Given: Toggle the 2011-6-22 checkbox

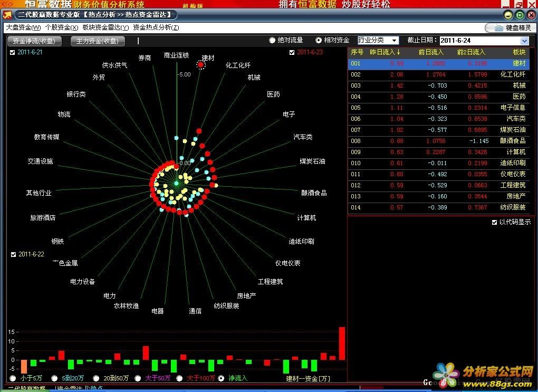Looking at the screenshot, I should [x=13, y=254].
